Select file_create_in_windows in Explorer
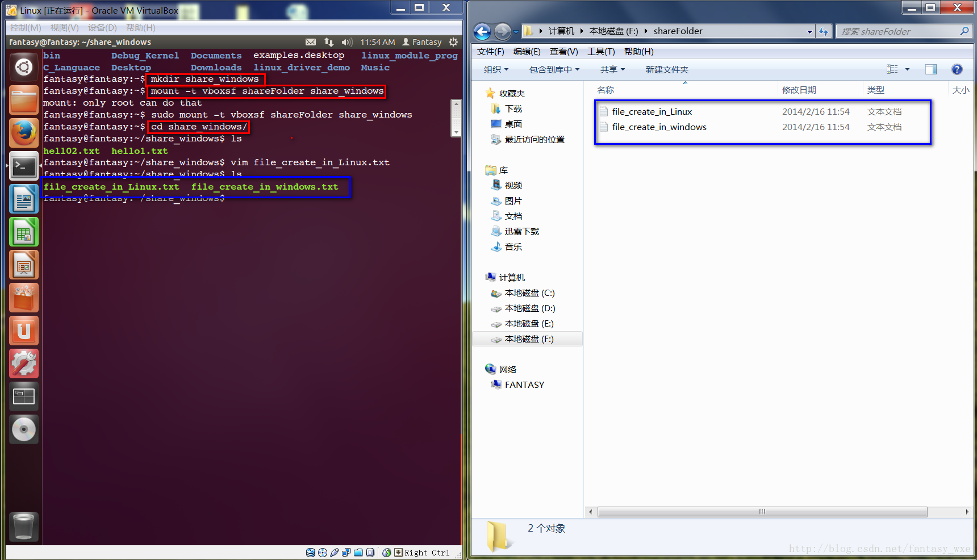This screenshot has height=560, width=977. point(659,127)
